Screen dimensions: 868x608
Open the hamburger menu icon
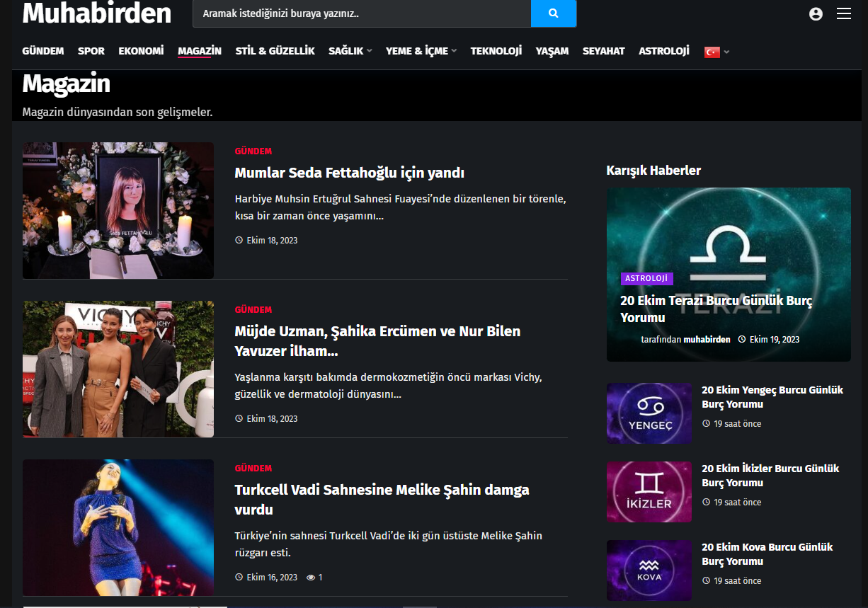843,13
